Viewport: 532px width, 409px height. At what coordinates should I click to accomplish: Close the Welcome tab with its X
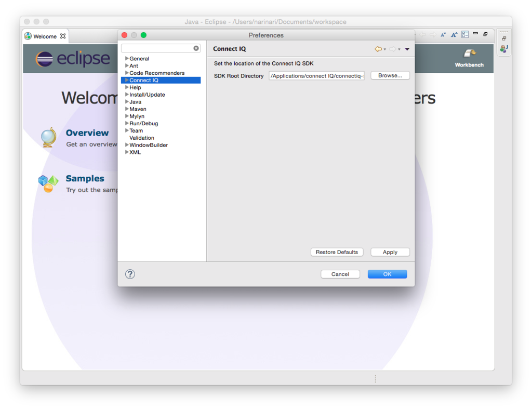[63, 36]
